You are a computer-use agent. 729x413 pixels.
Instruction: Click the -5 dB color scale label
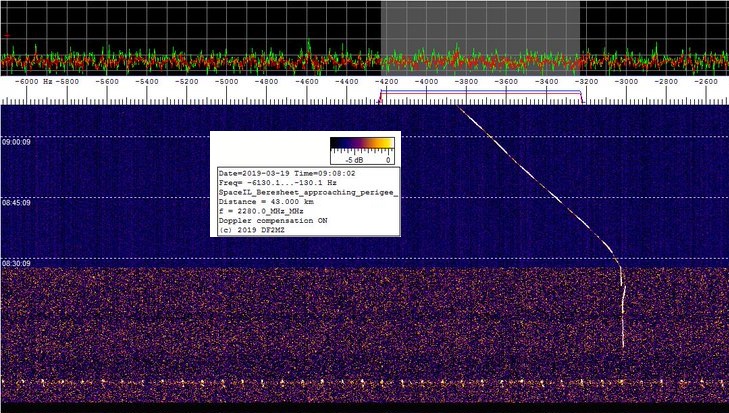click(x=355, y=160)
